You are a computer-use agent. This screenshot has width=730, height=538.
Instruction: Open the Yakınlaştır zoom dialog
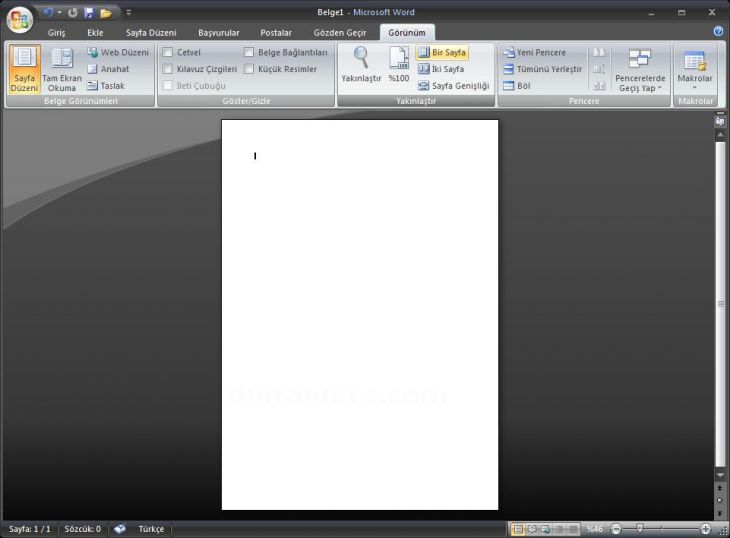click(x=361, y=65)
